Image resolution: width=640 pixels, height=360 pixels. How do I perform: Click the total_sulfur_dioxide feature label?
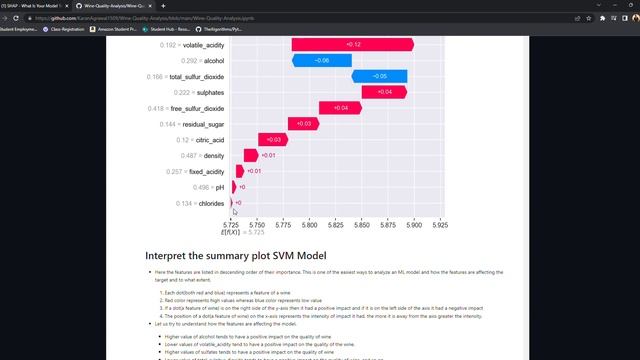tap(197, 77)
